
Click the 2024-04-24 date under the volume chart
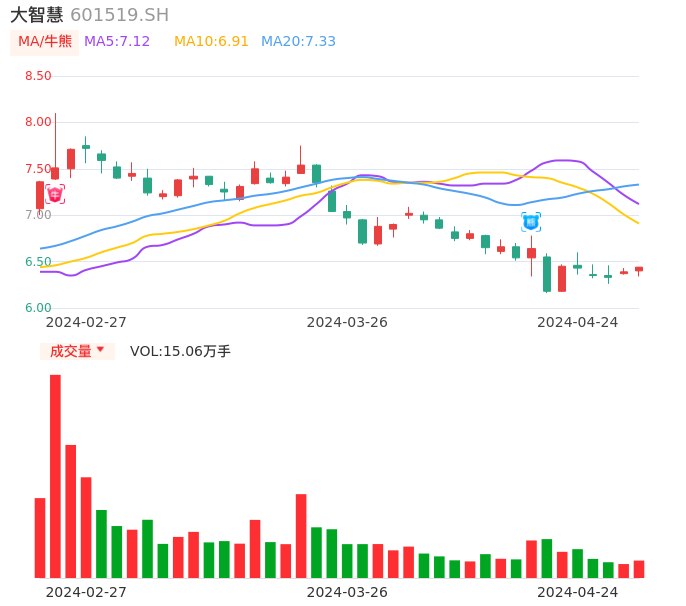(578, 592)
